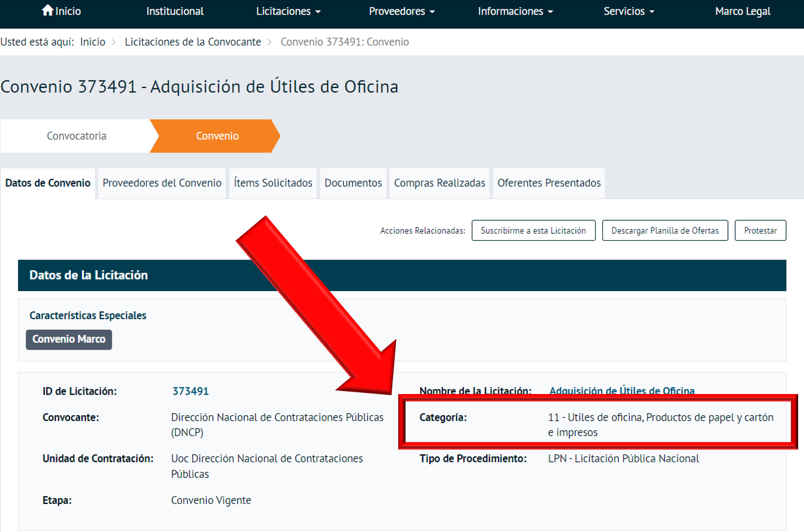This screenshot has height=532, width=804.
Task: Go to Licitaciones de la Convocante breadcrumb
Action: click(193, 42)
